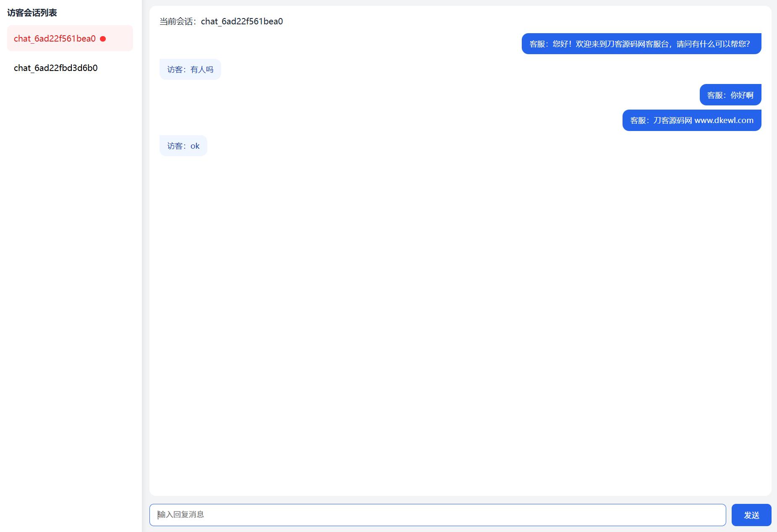Image resolution: width=777 pixels, height=532 pixels.
Task: Click agent message 你好啊
Action: 730,95
